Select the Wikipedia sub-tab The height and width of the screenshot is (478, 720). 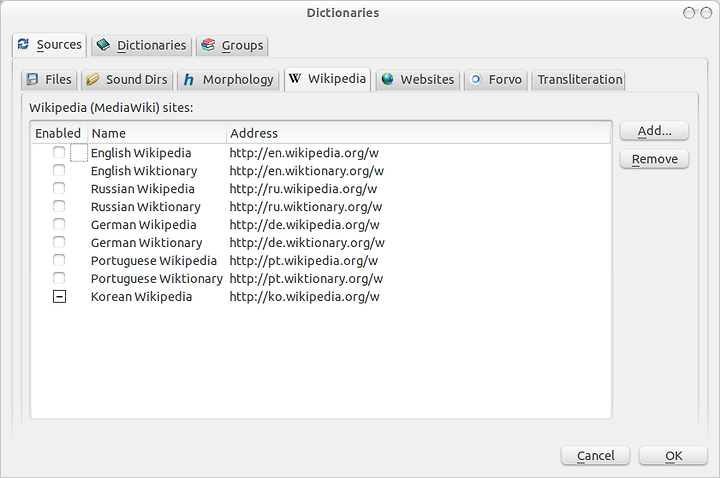point(327,79)
